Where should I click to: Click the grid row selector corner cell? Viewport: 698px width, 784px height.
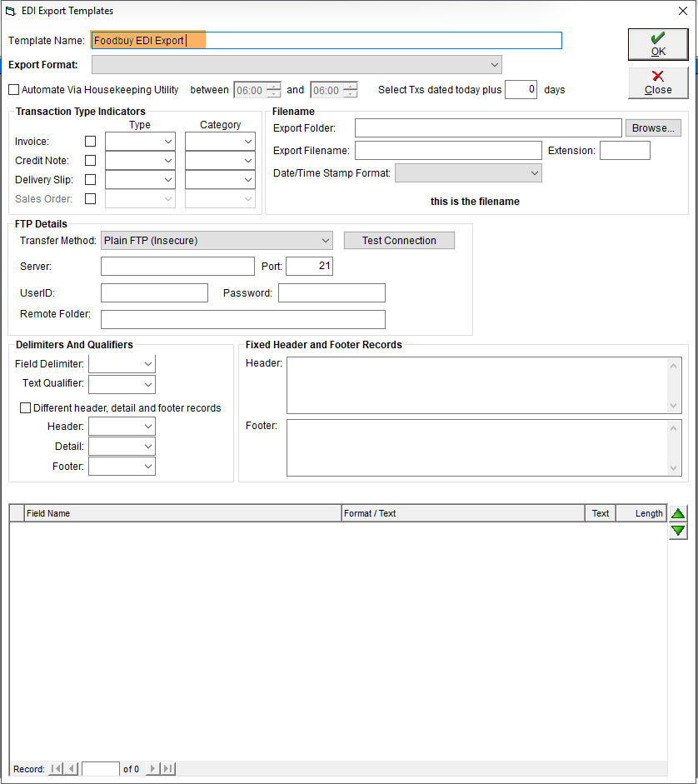[x=17, y=513]
